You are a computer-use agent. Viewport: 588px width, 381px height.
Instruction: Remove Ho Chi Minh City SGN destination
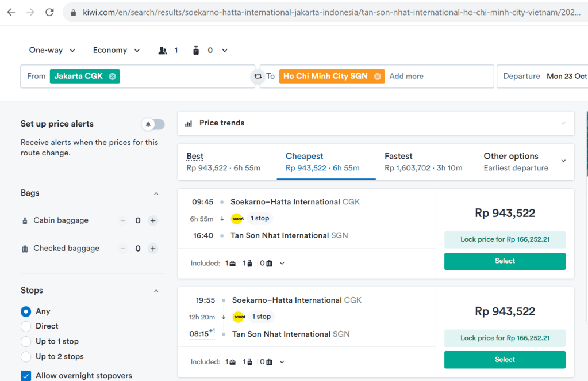click(377, 77)
